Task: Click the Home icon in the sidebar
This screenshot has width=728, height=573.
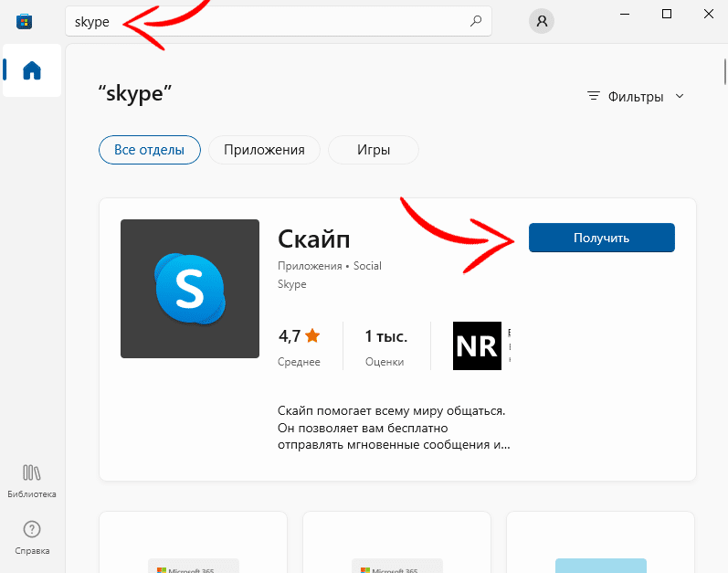Action: [x=32, y=70]
